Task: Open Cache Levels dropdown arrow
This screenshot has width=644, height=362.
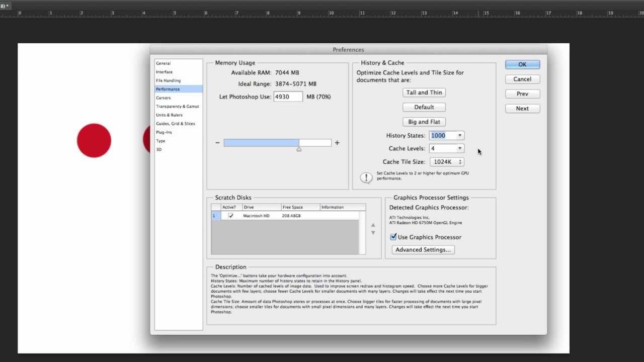Action: point(460,149)
